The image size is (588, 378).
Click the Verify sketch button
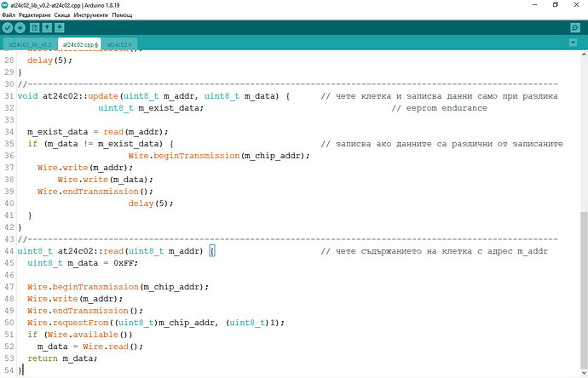[x=8, y=27]
